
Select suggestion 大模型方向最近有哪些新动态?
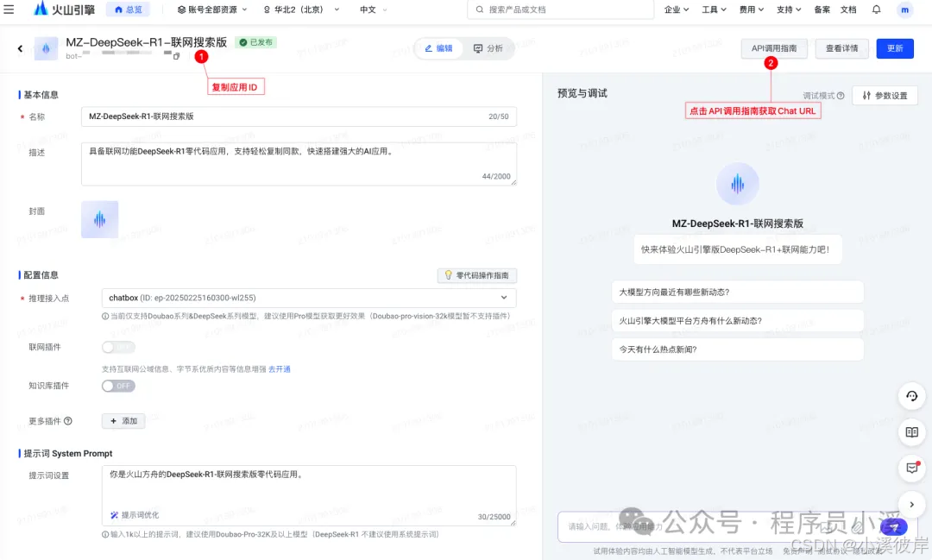[738, 292]
